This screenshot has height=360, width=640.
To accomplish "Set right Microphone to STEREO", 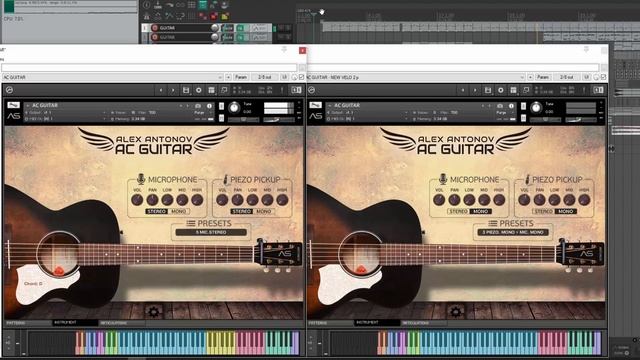I will pyautogui.click(x=458, y=211).
